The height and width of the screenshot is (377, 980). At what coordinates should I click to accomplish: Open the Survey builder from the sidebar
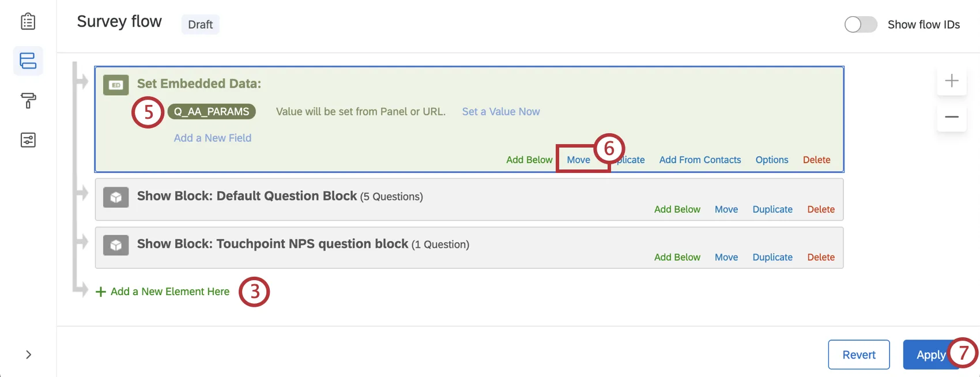[x=28, y=21]
